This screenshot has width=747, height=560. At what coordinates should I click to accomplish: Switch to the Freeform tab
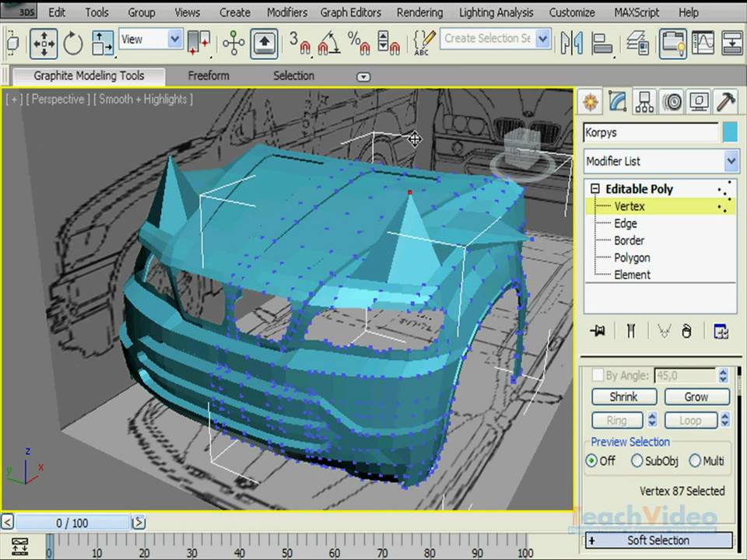tap(209, 75)
